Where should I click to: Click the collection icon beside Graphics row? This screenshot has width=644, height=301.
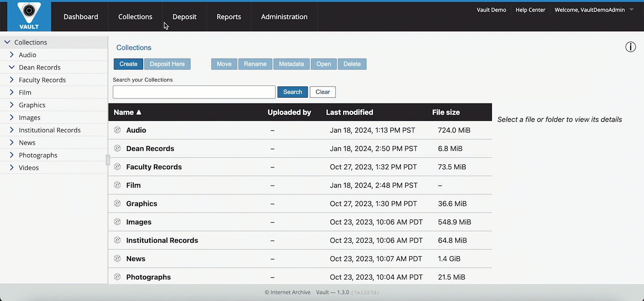[x=117, y=203]
